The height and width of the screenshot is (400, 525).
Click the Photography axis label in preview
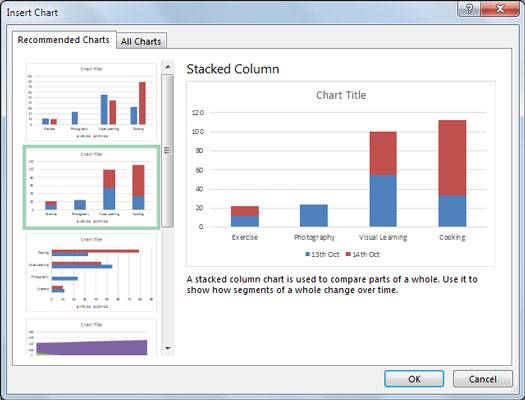click(x=314, y=237)
